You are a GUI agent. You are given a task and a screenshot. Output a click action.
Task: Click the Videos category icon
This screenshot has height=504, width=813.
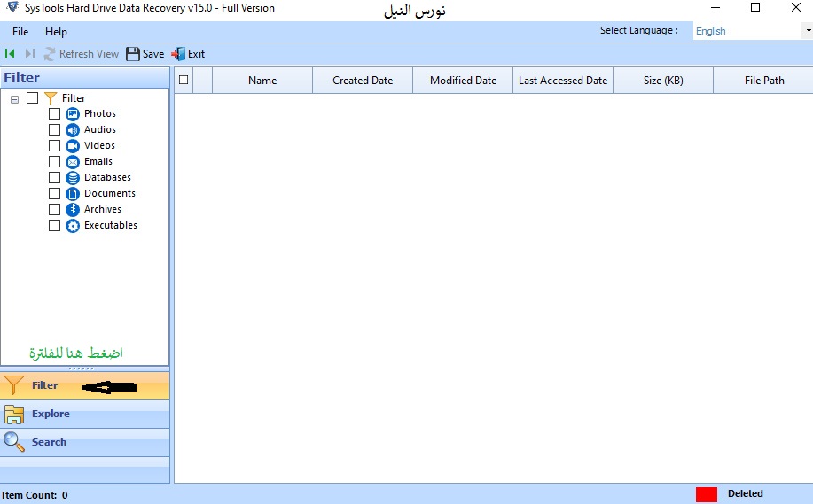(x=73, y=146)
